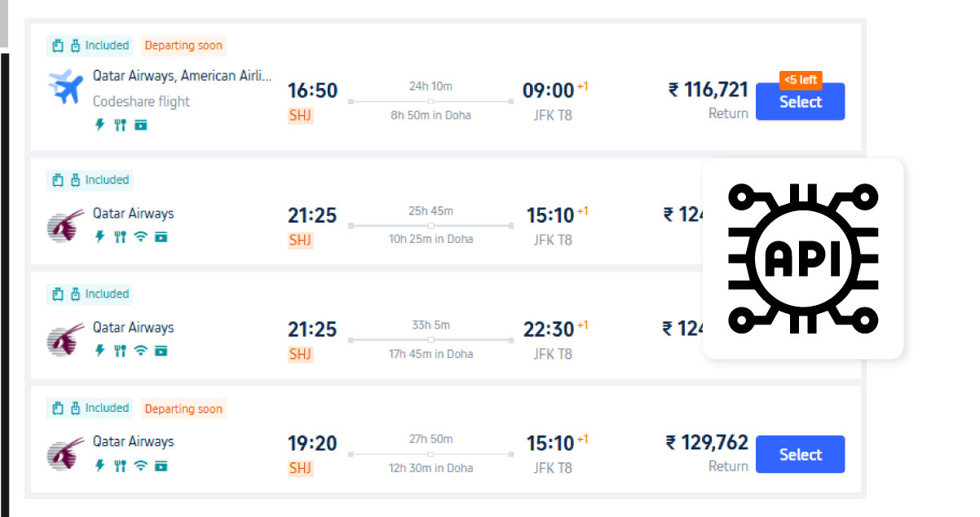Click power icon on the codeshare flight
This screenshot has height=517, width=980.
(100, 125)
